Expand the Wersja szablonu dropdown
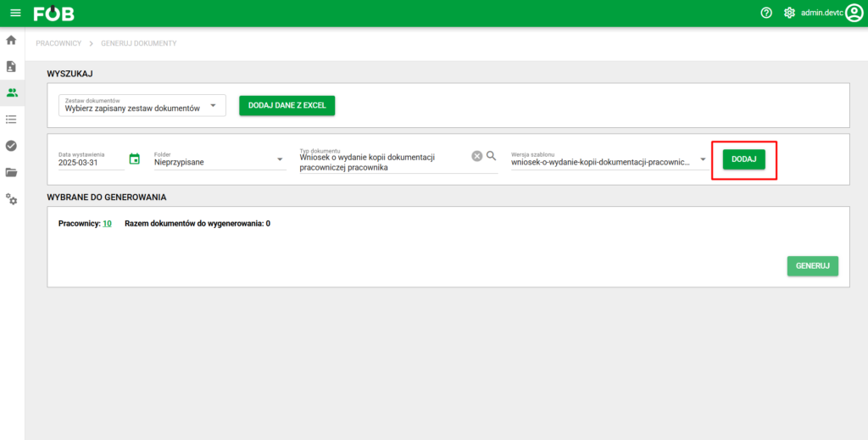Image resolution: width=868 pixels, height=440 pixels. pyautogui.click(x=703, y=159)
